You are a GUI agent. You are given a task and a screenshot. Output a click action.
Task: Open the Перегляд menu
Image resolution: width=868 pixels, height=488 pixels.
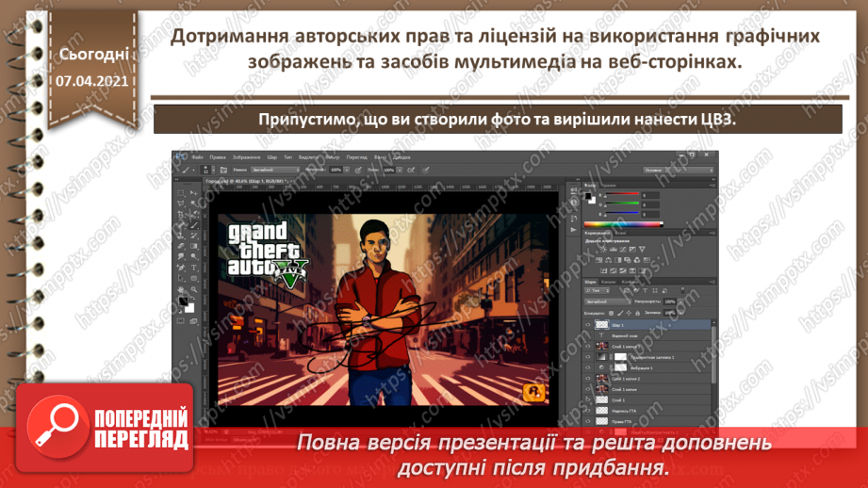click(357, 157)
